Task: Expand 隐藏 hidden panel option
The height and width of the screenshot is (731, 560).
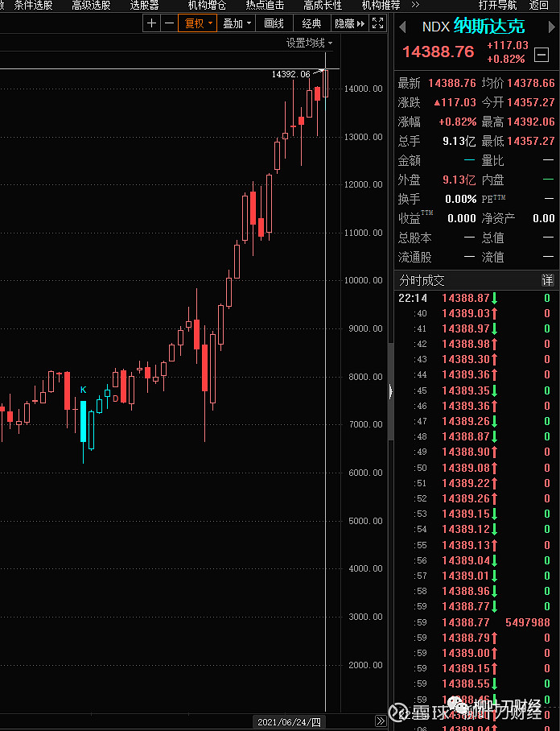Action: point(349,23)
